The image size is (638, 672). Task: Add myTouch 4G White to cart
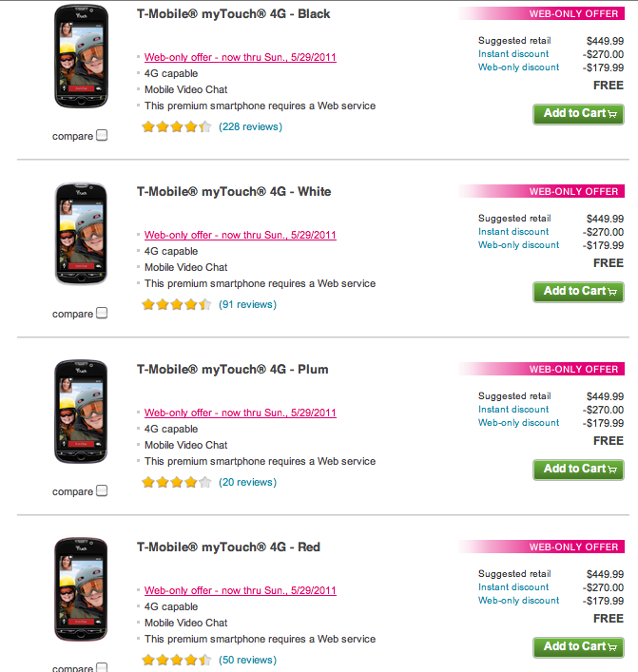[578, 292]
